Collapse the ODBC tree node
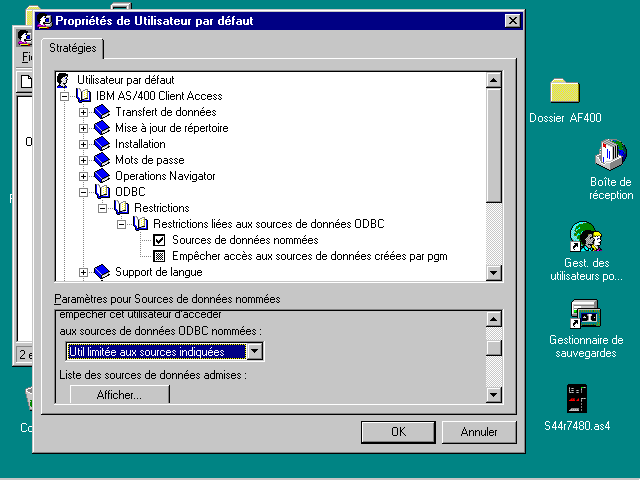 84,192
